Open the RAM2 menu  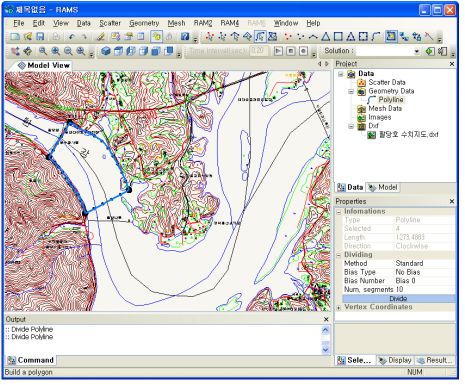click(x=203, y=23)
